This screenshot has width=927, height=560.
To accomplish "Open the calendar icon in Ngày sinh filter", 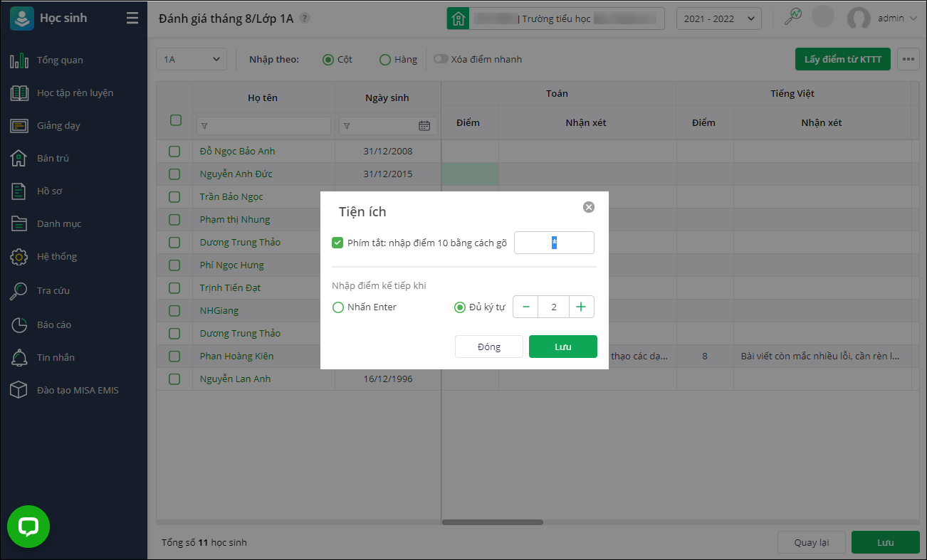I will click(x=424, y=126).
